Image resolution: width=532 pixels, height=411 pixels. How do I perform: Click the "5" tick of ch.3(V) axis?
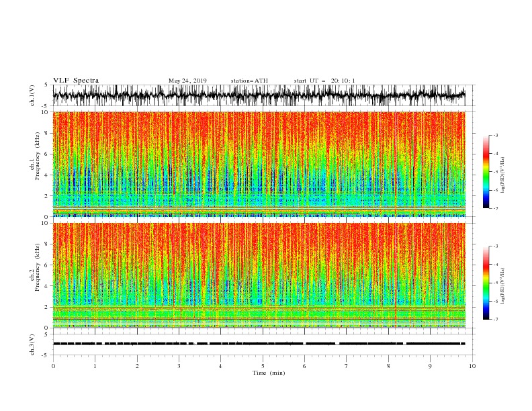point(47,334)
